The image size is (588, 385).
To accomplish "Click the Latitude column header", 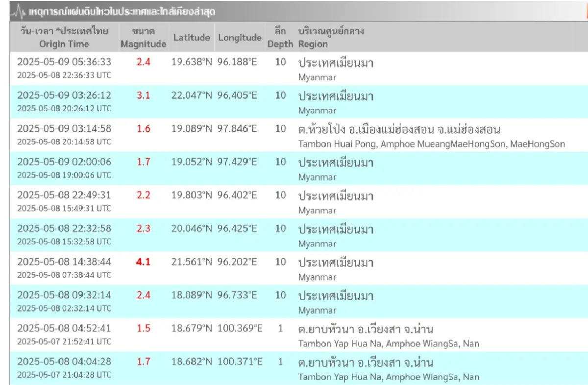I will coord(192,37).
